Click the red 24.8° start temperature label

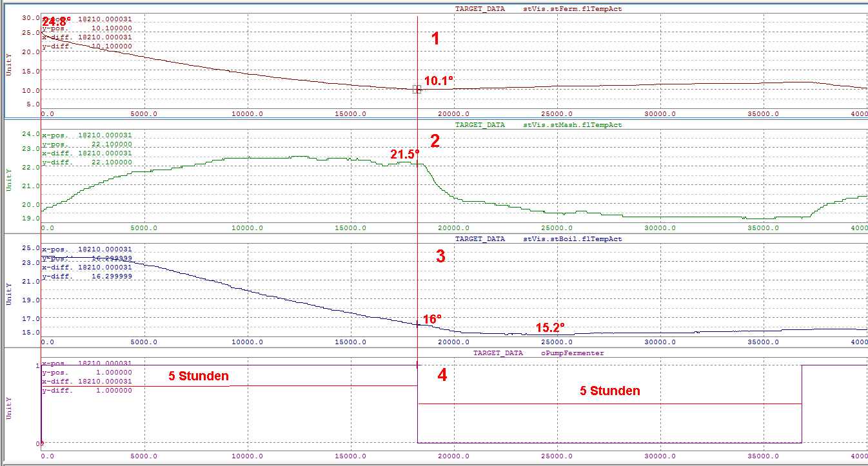(57, 22)
